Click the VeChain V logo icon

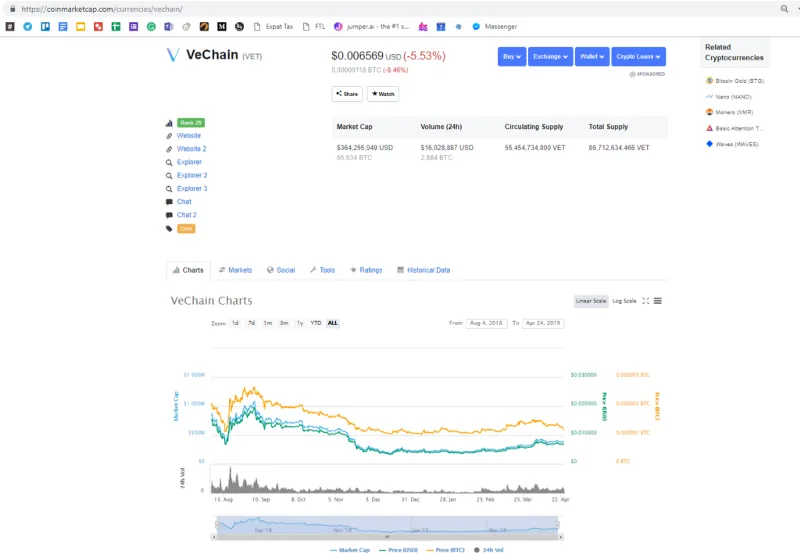[x=173, y=55]
